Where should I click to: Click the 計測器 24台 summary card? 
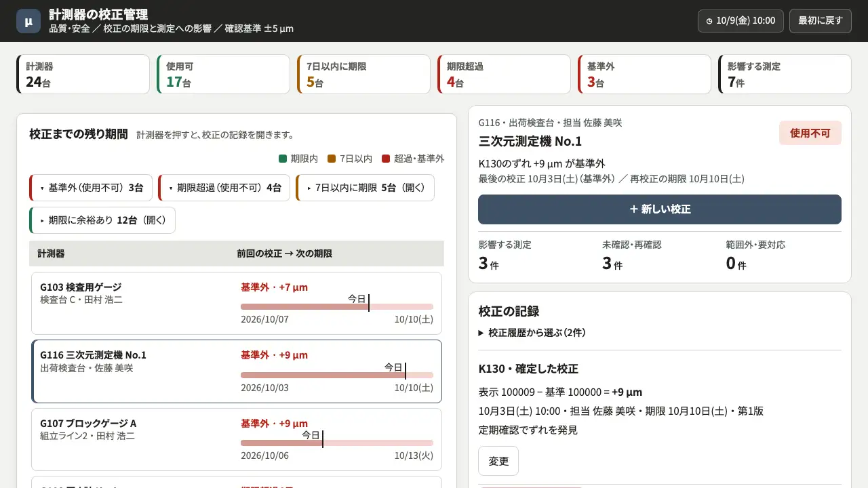point(83,74)
